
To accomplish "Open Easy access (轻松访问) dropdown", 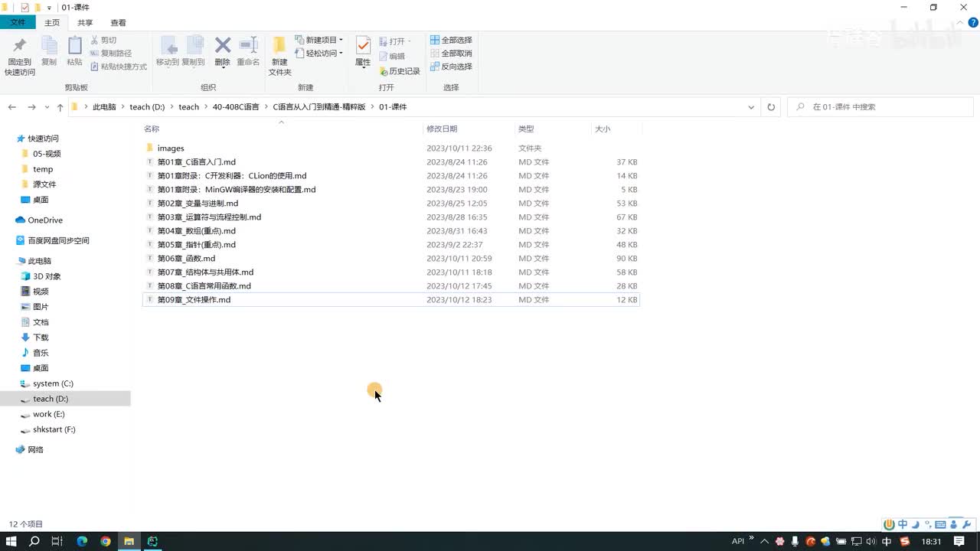I will pyautogui.click(x=319, y=54).
